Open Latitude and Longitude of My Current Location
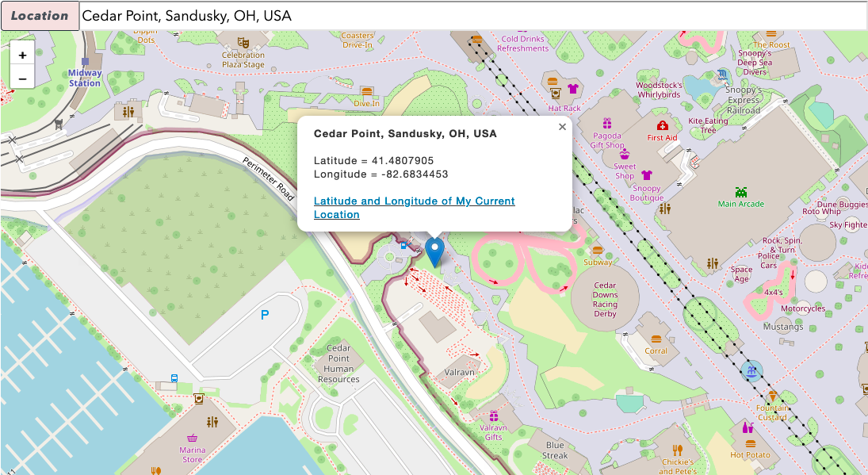This screenshot has height=475, width=868. [x=414, y=208]
